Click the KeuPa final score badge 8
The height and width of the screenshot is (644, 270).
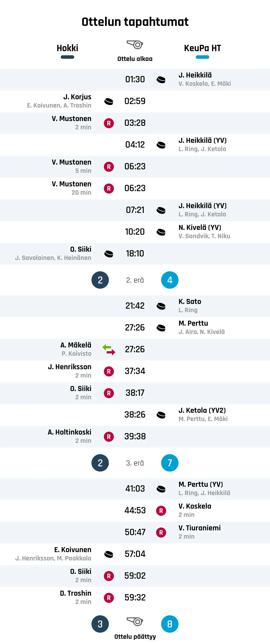click(x=170, y=624)
